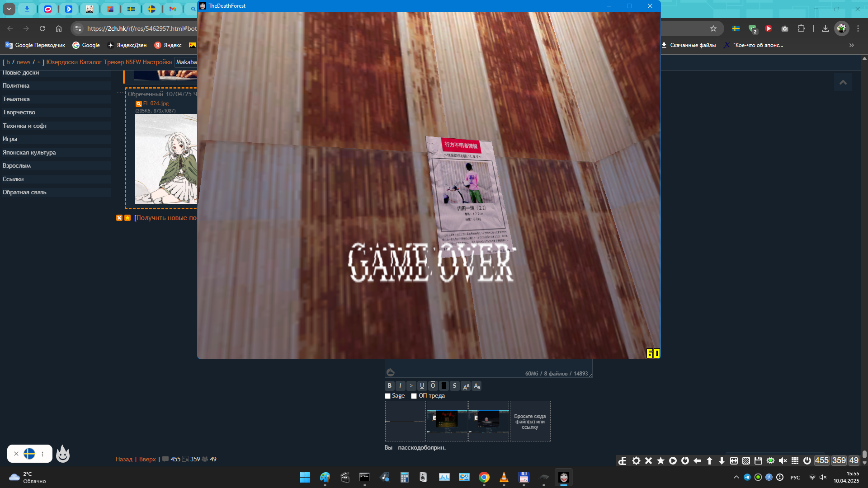Click the scroll-to-top chevron button on page
Image resolution: width=868 pixels, height=488 pixels.
pyautogui.click(x=843, y=82)
